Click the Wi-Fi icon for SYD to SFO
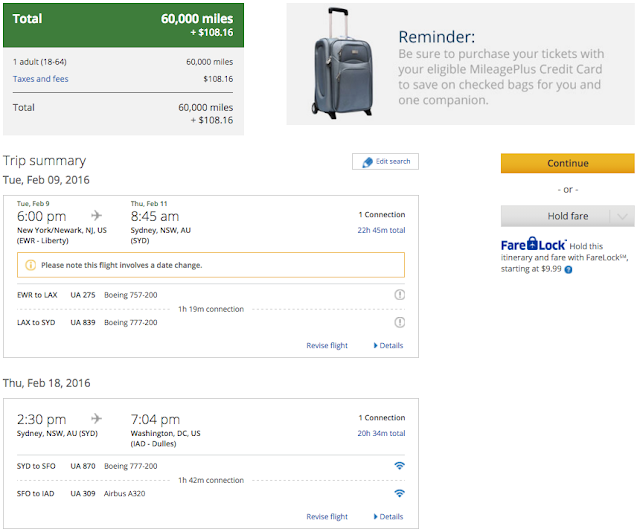This screenshot has width=640, height=532. point(399,466)
